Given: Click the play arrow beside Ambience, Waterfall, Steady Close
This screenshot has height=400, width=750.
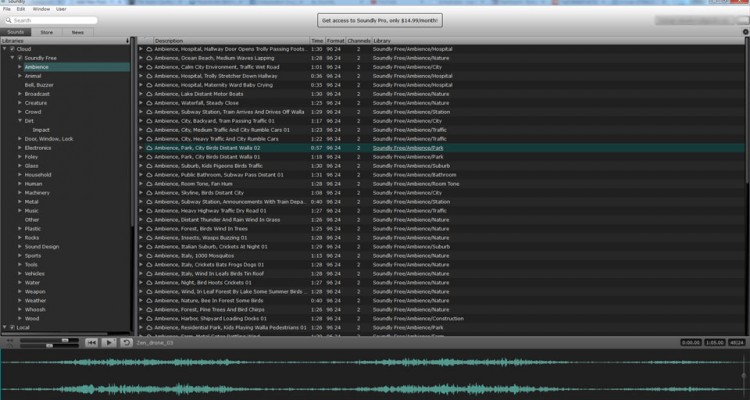Looking at the screenshot, I should (141, 103).
